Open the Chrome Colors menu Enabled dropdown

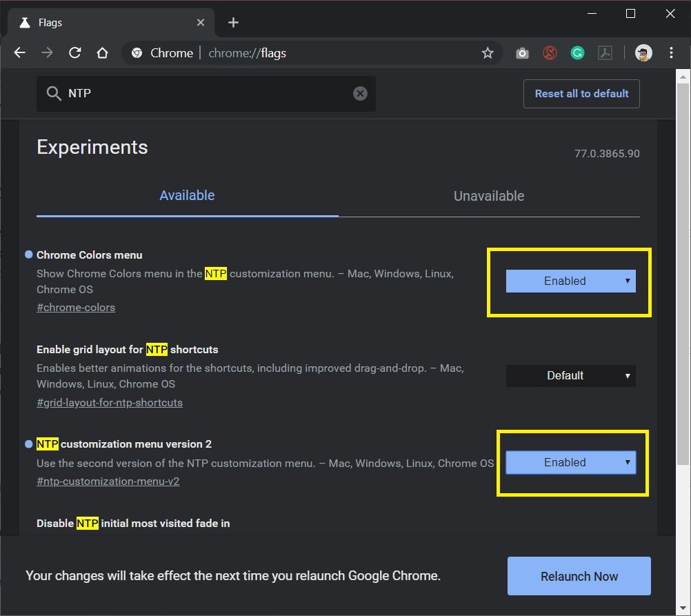pyautogui.click(x=571, y=281)
